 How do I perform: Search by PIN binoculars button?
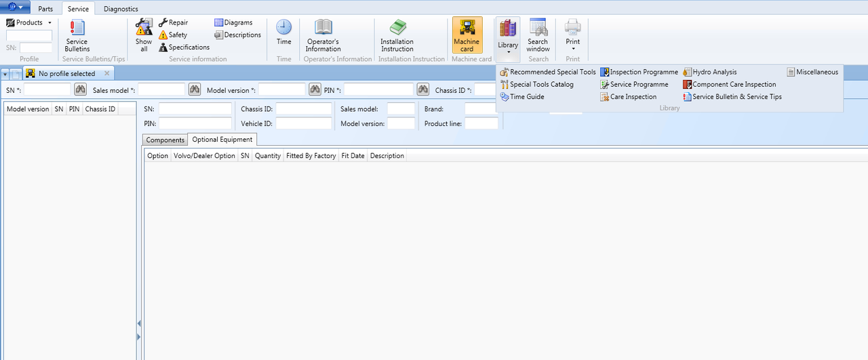(x=423, y=89)
